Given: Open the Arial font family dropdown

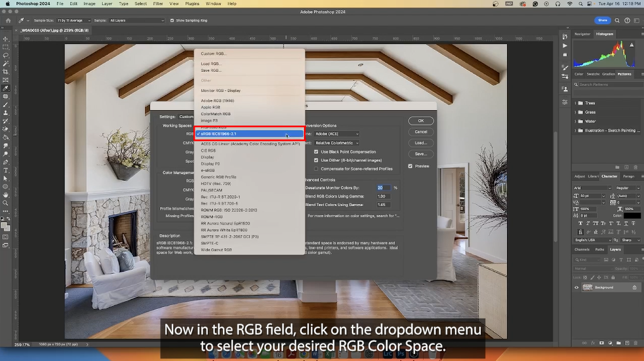Looking at the screenshot, I should [592, 188].
